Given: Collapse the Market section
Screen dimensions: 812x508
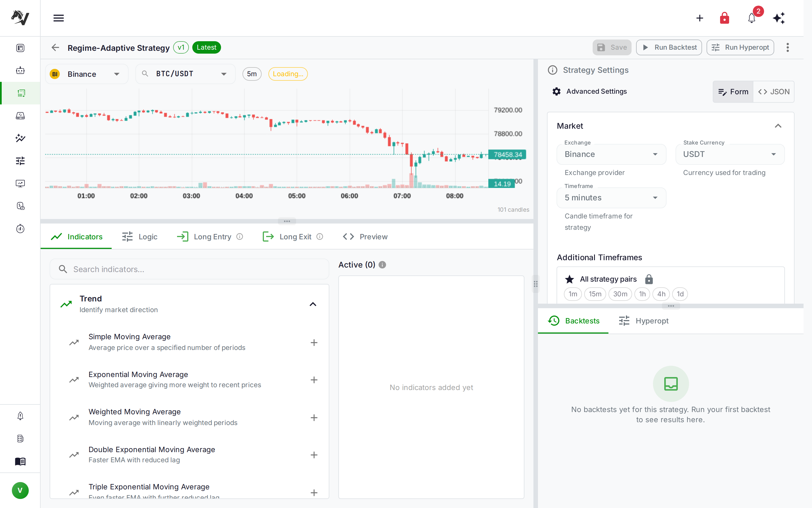Looking at the screenshot, I should pyautogui.click(x=778, y=126).
